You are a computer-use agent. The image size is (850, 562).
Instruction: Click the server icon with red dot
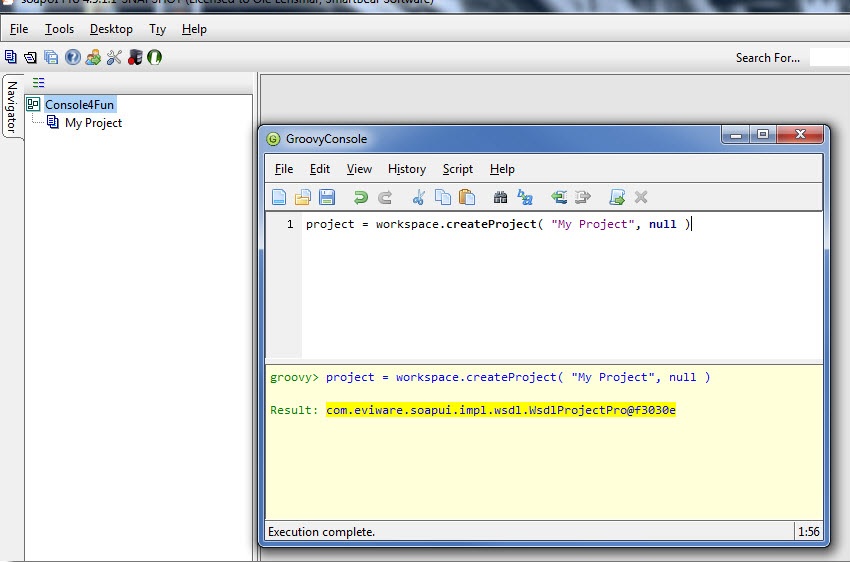click(134, 57)
